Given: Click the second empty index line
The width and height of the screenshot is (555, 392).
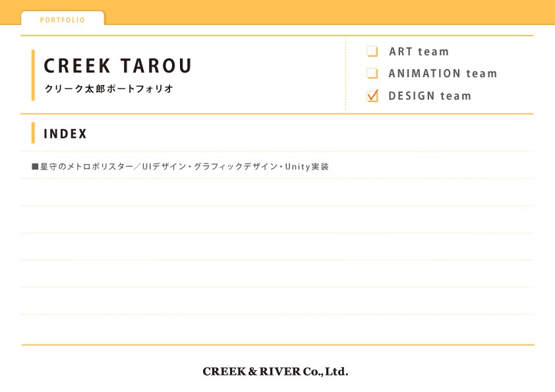Looking at the screenshot, I should [x=277, y=219].
